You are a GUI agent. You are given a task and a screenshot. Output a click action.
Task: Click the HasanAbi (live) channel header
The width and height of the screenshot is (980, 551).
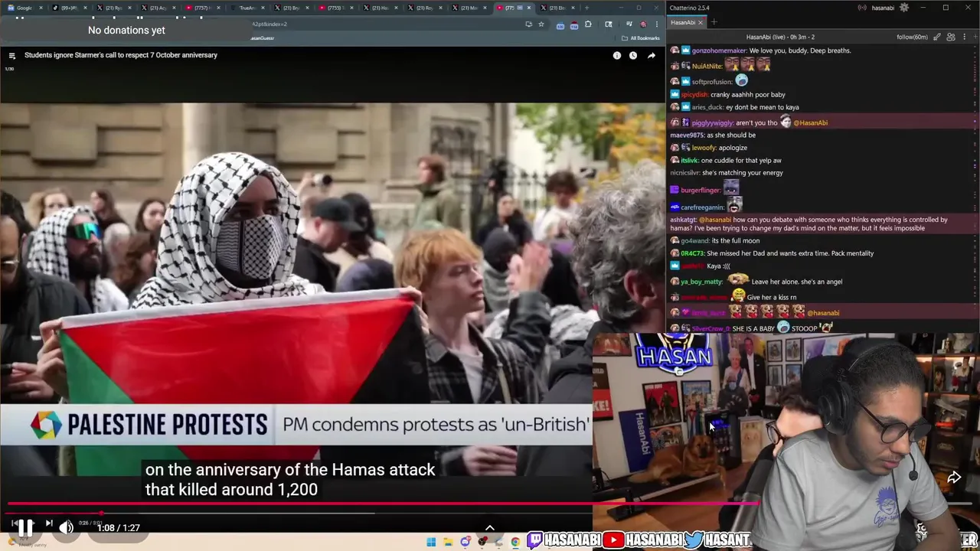click(x=780, y=37)
